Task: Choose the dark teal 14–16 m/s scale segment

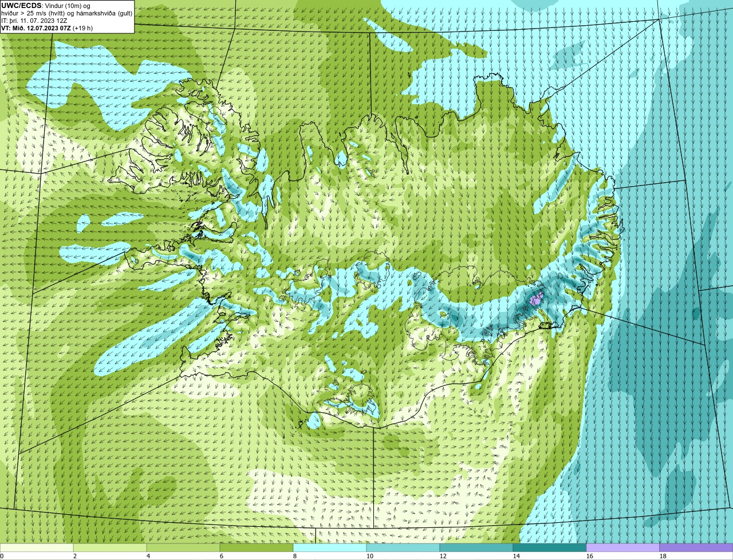Action: tap(550, 547)
